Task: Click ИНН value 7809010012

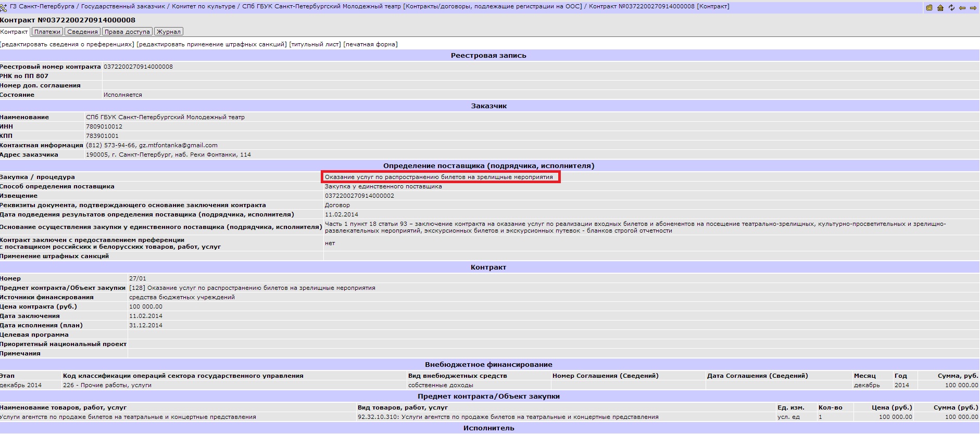Action: [104, 126]
